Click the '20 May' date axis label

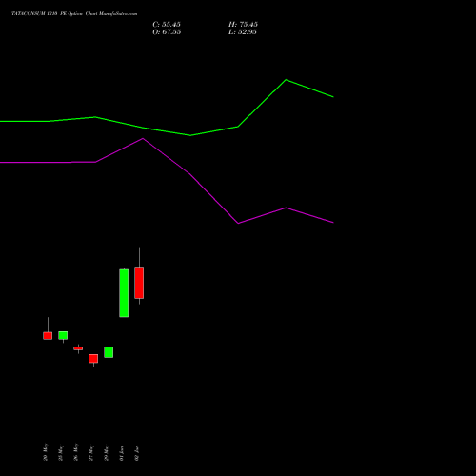pyautogui.click(x=46, y=452)
